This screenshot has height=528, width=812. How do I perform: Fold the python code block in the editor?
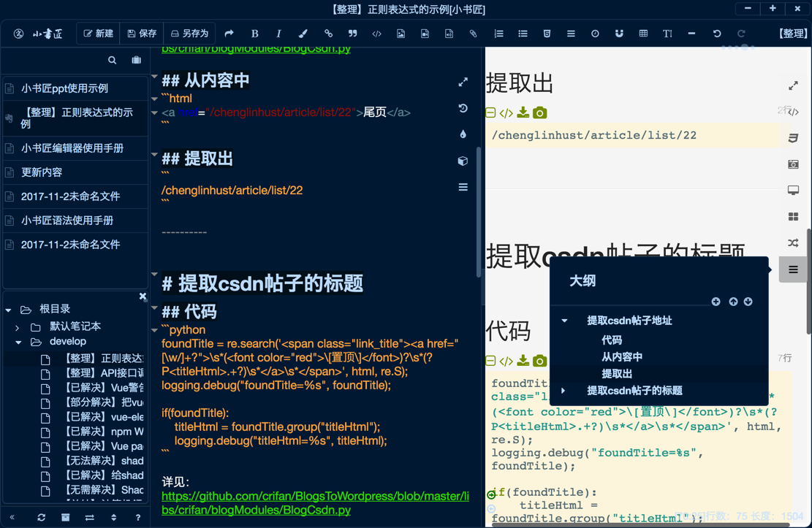(x=154, y=330)
